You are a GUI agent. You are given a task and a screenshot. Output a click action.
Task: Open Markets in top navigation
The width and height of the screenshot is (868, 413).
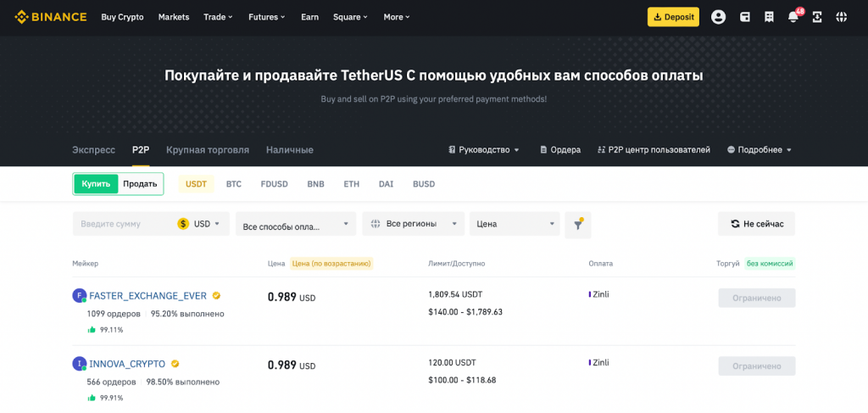pos(174,17)
